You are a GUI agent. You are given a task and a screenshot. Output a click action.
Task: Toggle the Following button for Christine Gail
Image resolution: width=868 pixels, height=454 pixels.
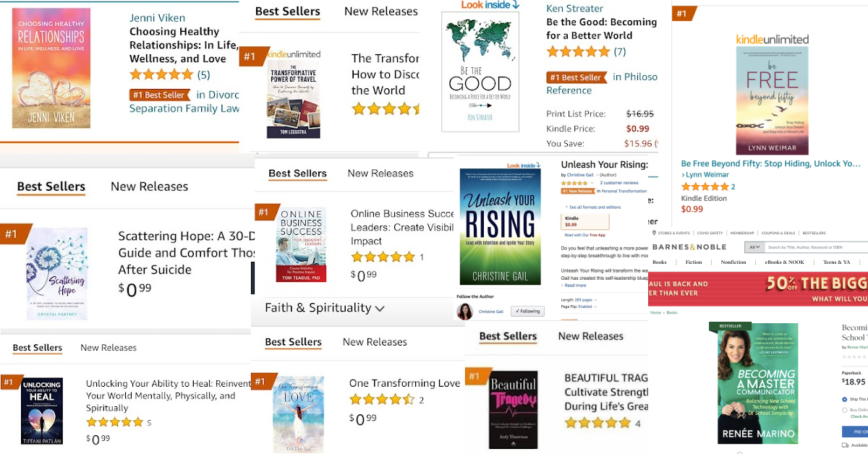pos(527,312)
